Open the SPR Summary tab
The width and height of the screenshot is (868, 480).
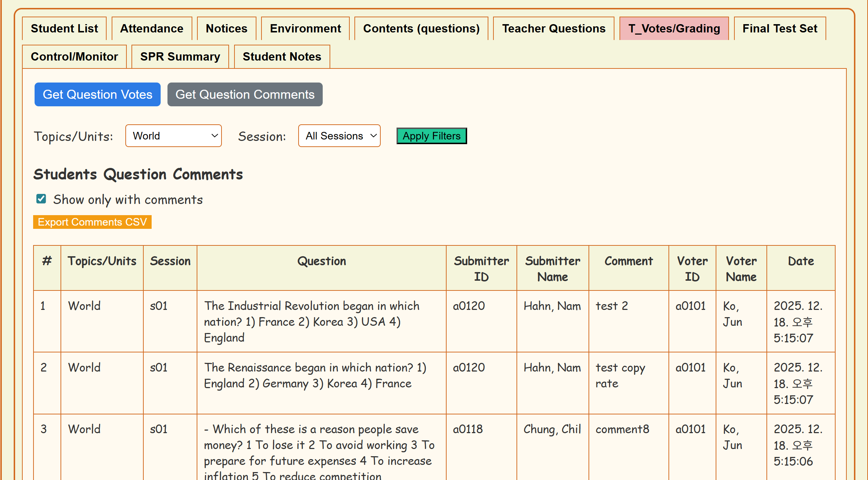(x=180, y=57)
